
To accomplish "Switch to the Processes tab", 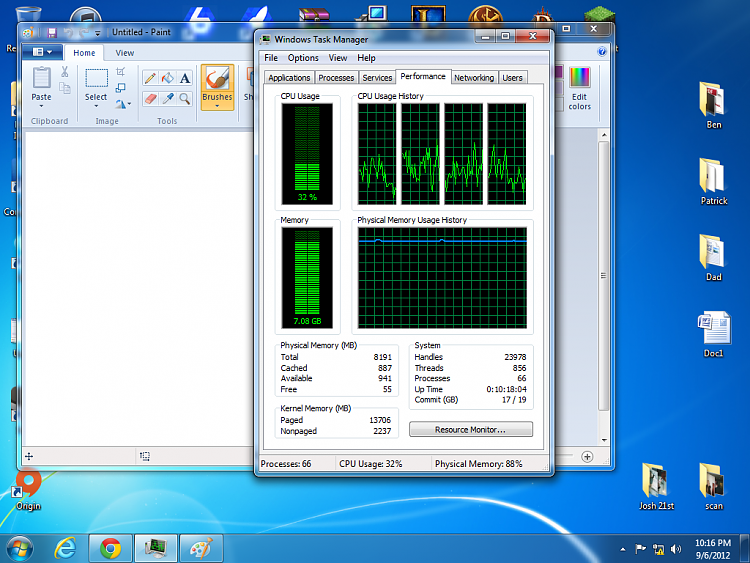I will pyautogui.click(x=336, y=77).
